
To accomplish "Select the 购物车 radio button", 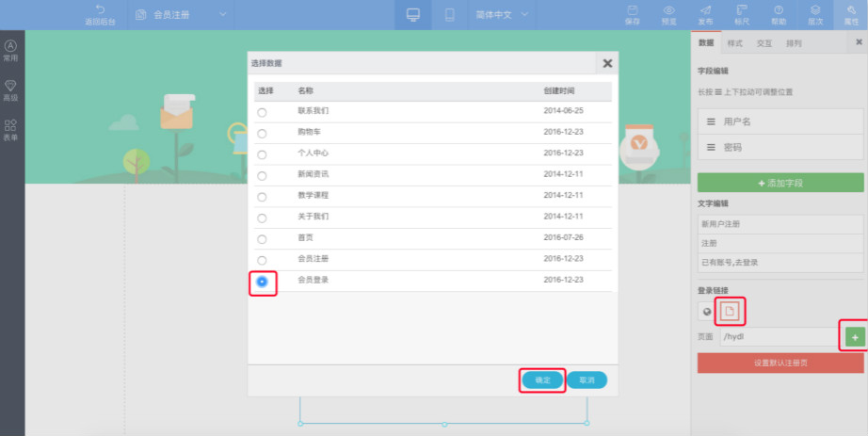I will coord(262,133).
